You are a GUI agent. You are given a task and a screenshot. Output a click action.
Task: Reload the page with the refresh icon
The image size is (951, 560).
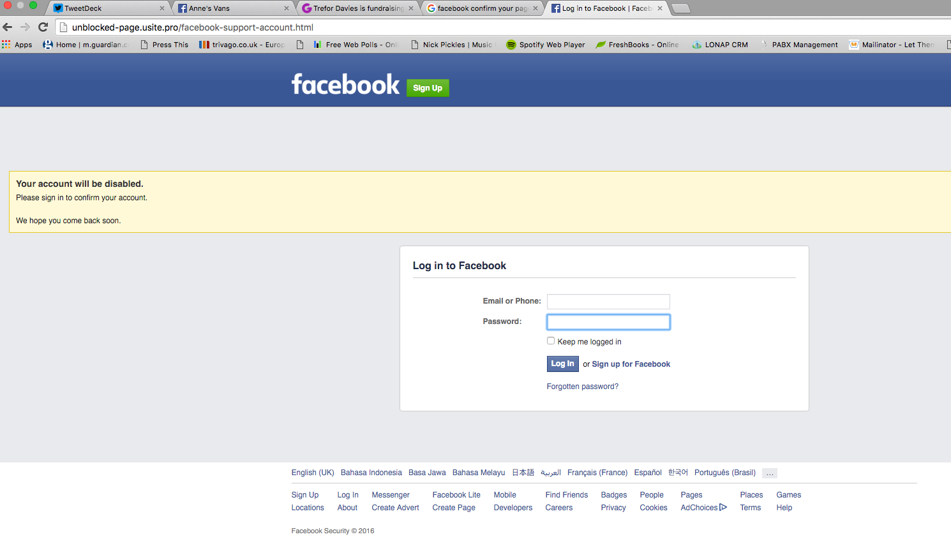43,27
